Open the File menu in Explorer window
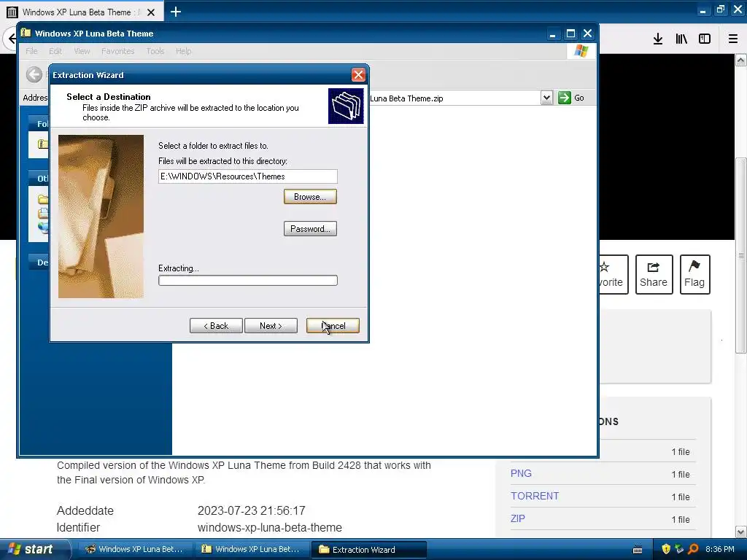The height and width of the screenshot is (560, 747). coord(31,51)
